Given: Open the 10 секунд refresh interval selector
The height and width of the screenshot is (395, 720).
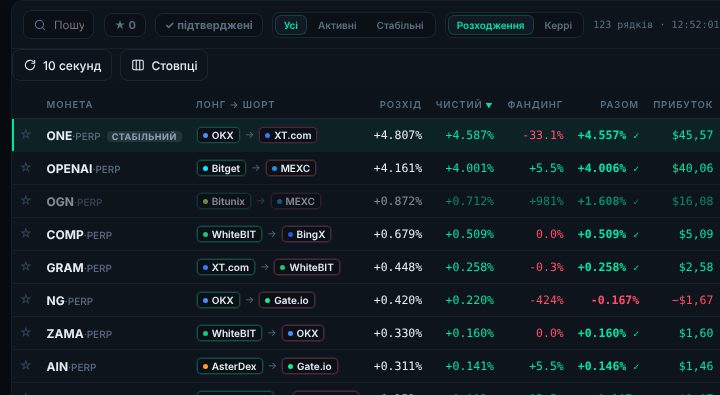Looking at the screenshot, I should 62,65.
